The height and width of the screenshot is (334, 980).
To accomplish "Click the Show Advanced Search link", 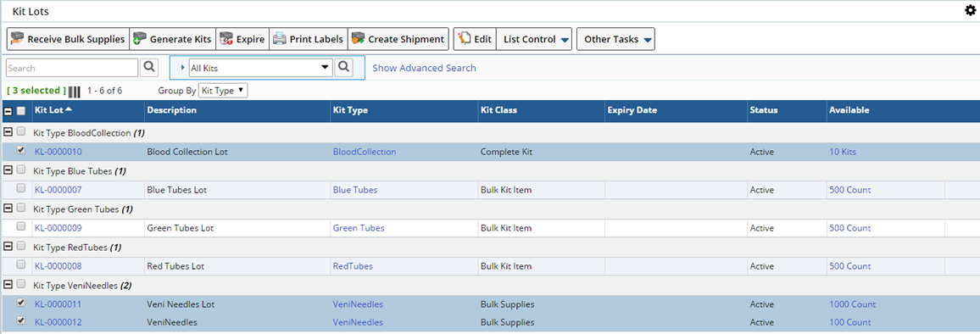I will tap(425, 68).
